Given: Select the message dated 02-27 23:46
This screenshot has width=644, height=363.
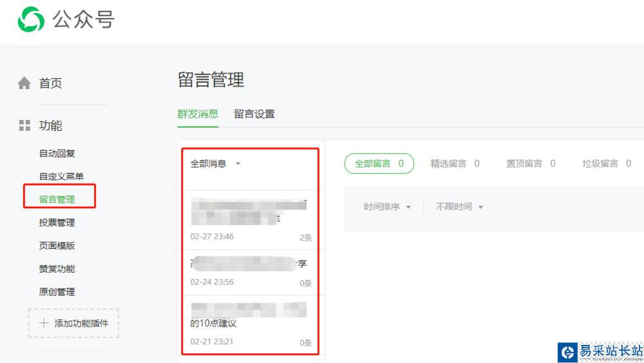Looking at the screenshot, I should (x=250, y=220).
